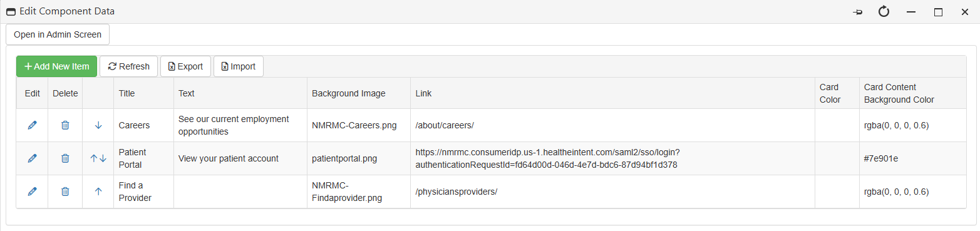Viewport: 980px width, 231px height.
Task: Export the grid data
Action: tap(185, 66)
